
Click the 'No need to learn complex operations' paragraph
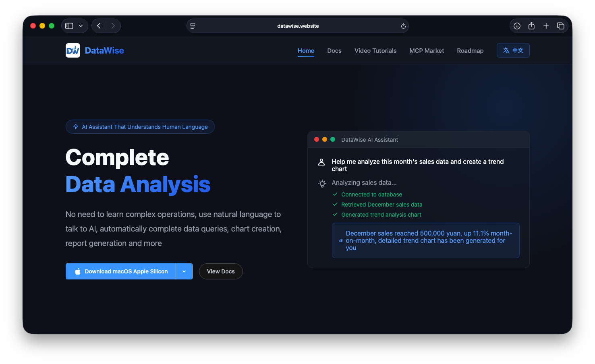pos(174,229)
